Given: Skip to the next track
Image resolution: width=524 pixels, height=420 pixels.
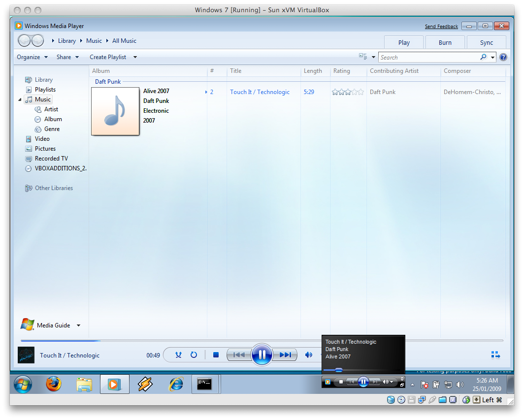Looking at the screenshot, I should (285, 355).
